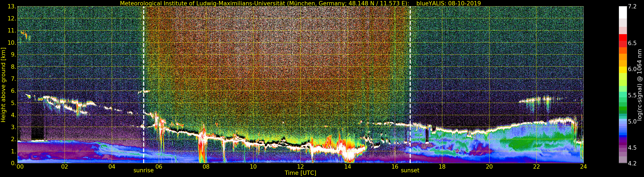Click the height axis tick label 1.

coord(14,151)
